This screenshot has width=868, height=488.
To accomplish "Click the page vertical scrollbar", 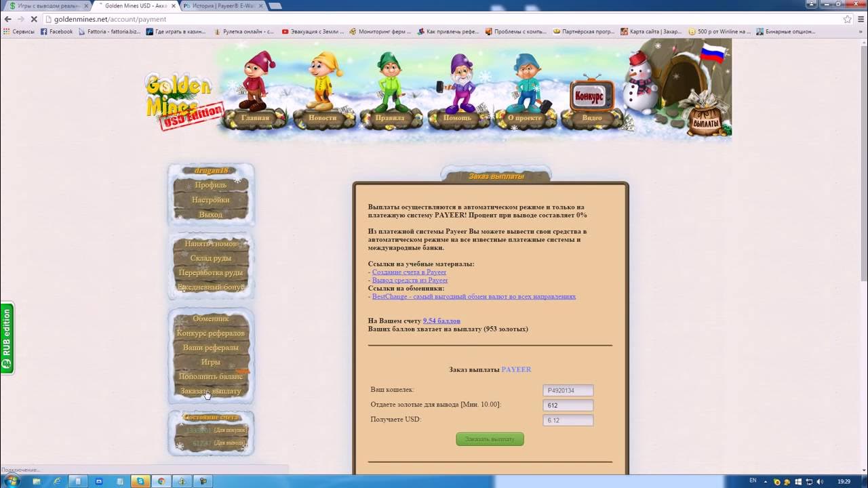I will coord(863,163).
